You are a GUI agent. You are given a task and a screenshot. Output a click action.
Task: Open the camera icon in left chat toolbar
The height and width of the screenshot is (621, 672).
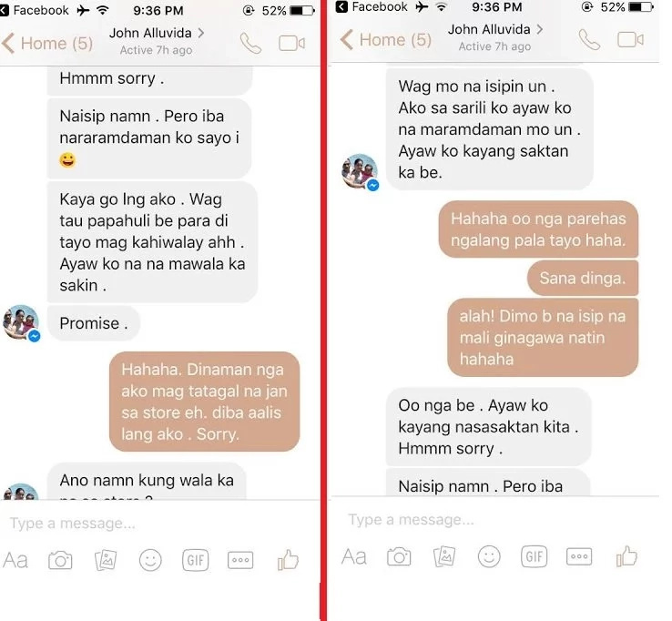(60, 560)
